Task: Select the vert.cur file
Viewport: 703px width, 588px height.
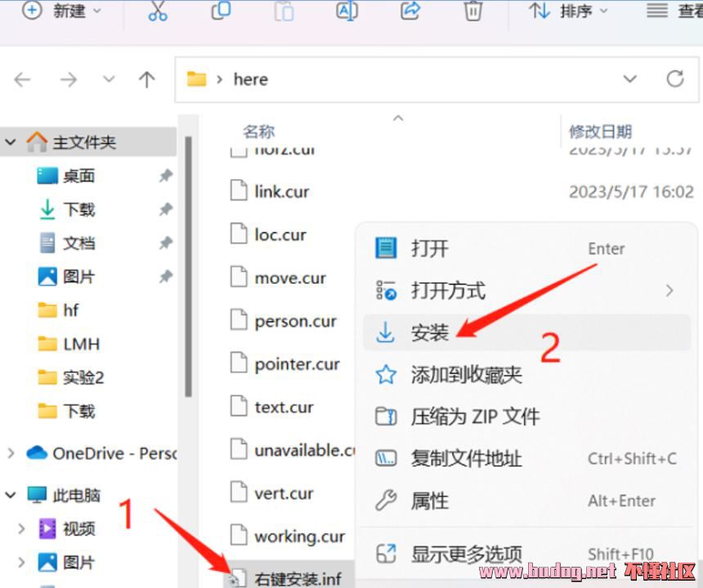Action: coord(284,493)
